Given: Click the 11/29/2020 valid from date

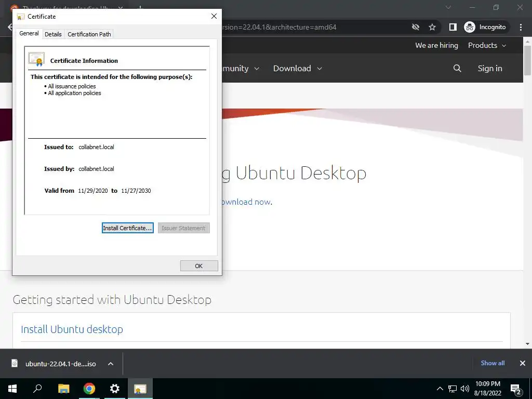Looking at the screenshot, I should (x=92, y=191).
